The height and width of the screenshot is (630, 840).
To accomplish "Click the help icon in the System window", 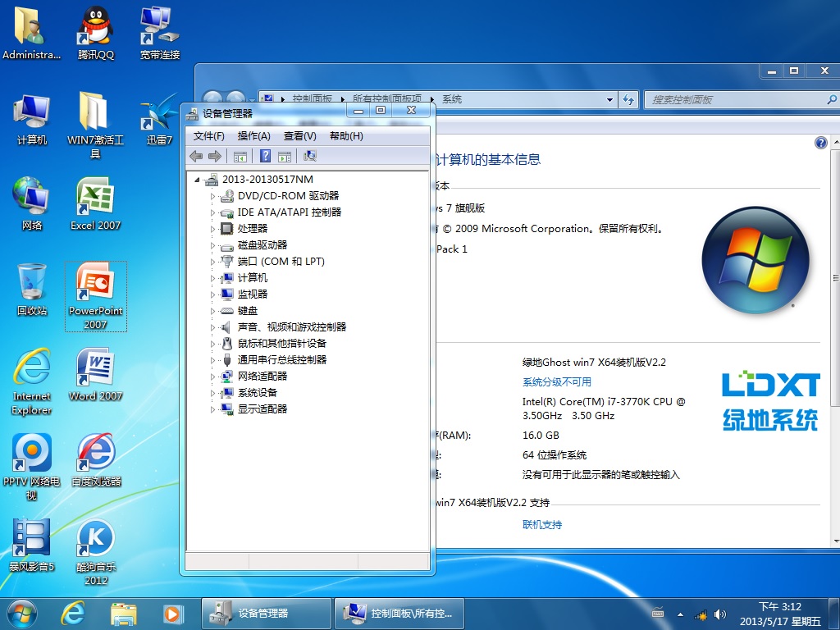I will (x=820, y=143).
